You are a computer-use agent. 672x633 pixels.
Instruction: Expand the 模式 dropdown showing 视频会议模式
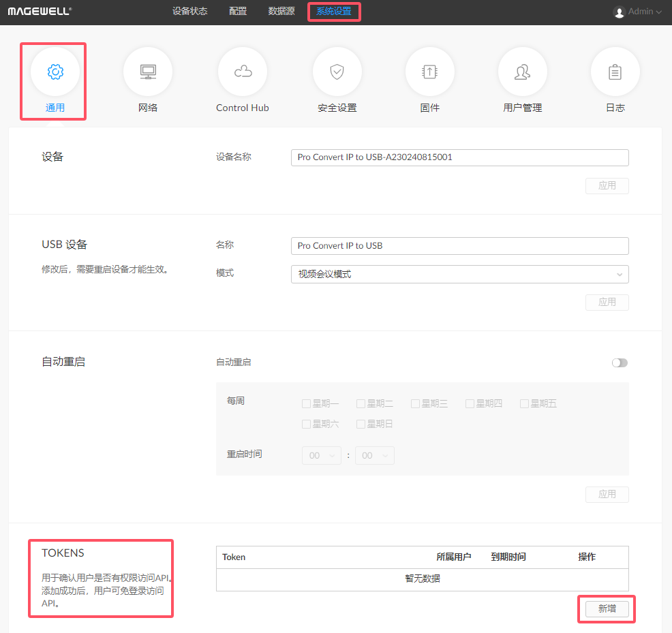460,275
